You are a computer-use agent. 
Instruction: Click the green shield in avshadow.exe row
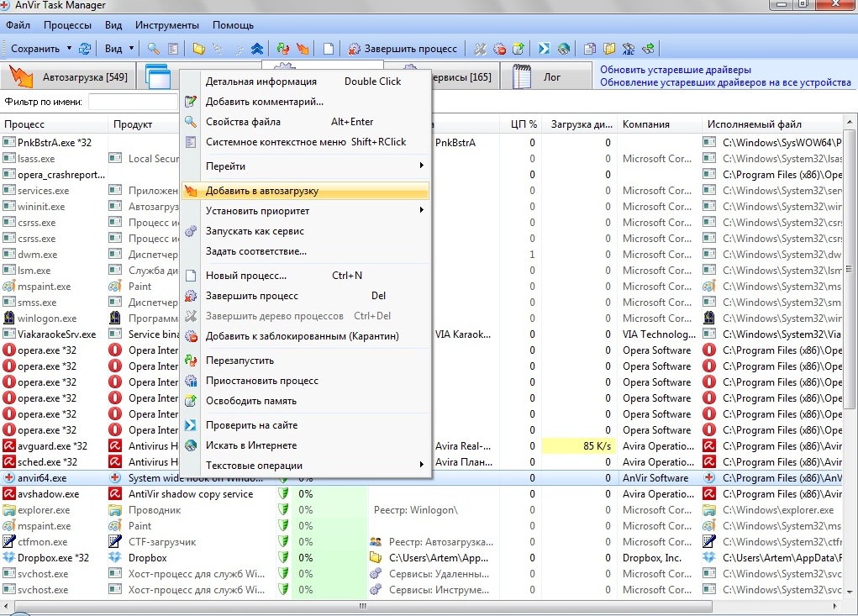(283, 493)
